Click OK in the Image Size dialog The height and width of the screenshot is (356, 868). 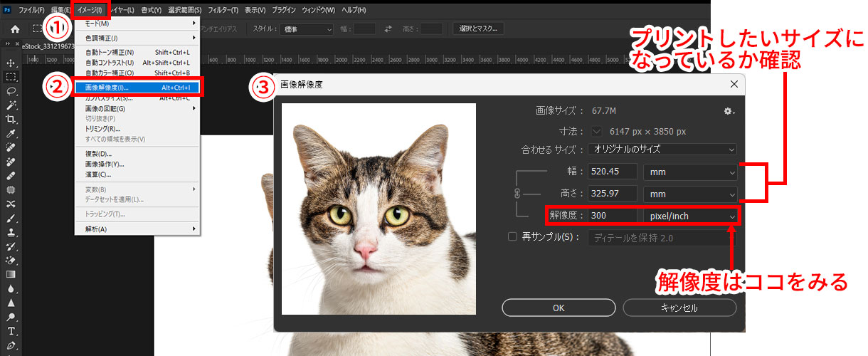coord(559,308)
